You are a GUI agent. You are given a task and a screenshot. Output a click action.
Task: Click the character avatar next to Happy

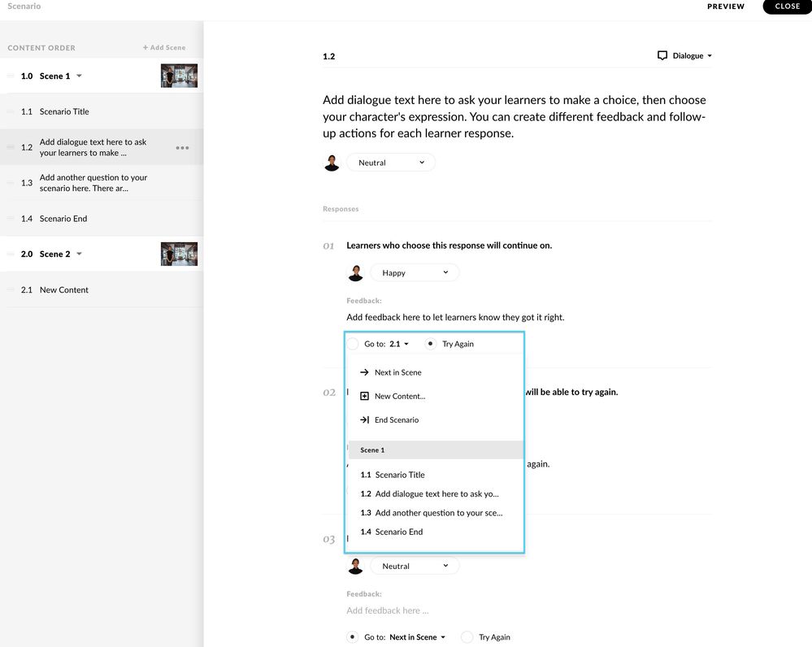tap(355, 273)
